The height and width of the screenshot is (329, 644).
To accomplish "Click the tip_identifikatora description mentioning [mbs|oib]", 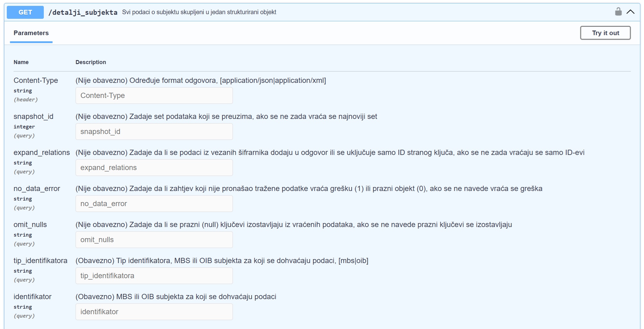I will tap(222, 261).
